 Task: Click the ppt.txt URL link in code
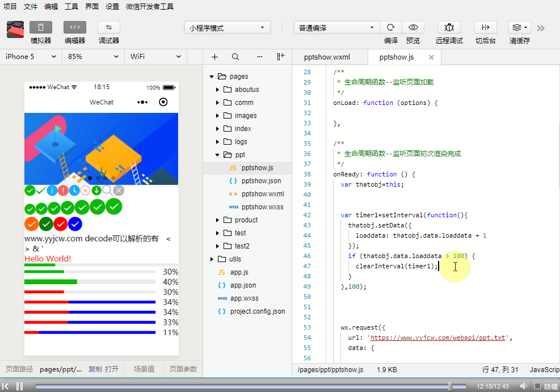[x=438, y=338]
